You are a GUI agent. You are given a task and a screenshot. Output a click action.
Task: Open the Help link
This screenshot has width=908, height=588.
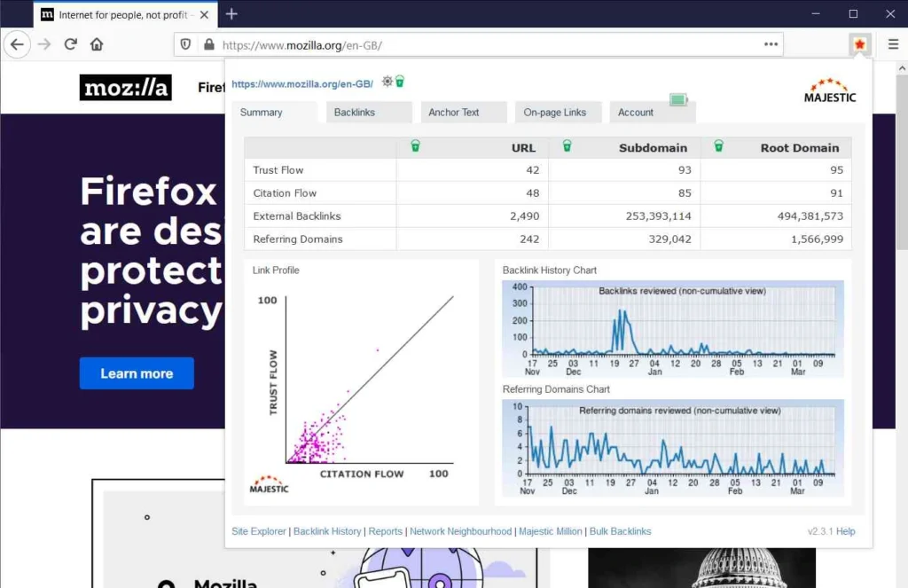click(845, 531)
